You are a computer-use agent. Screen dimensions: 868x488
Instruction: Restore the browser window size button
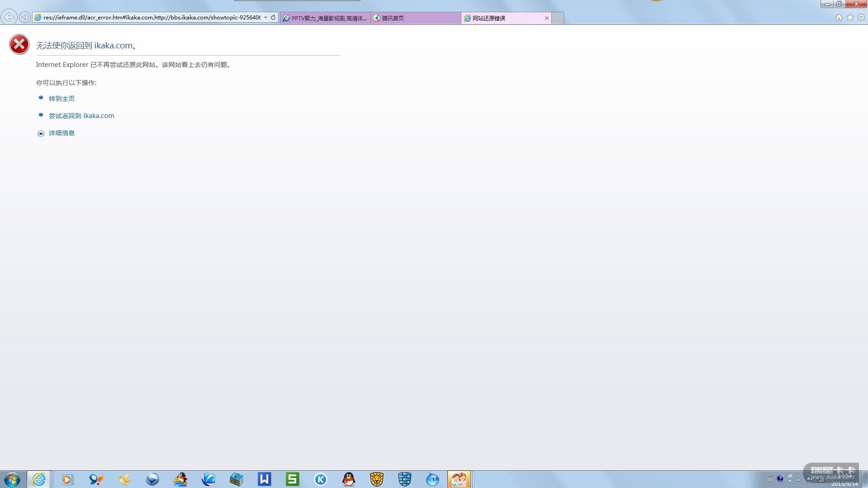point(839,4)
